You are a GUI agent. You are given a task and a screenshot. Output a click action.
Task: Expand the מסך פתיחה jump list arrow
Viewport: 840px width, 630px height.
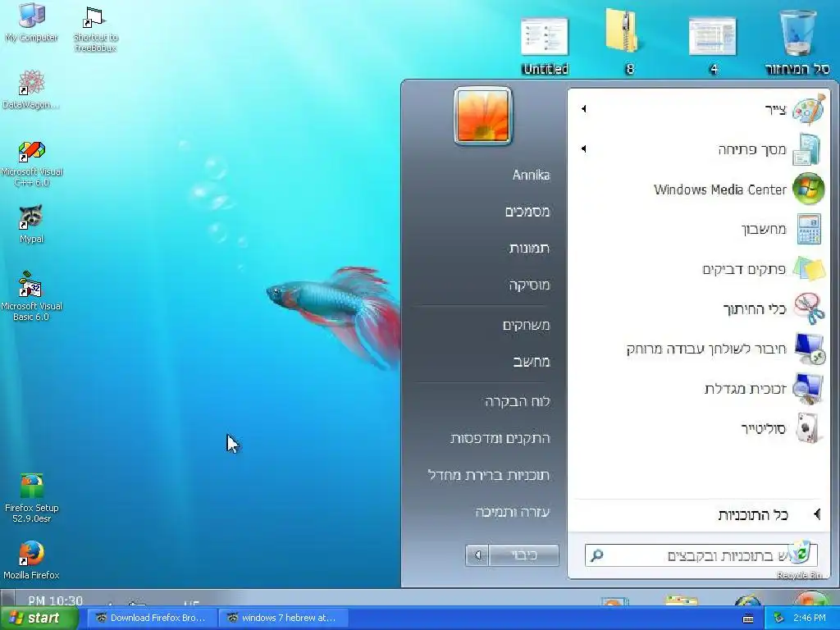click(x=584, y=148)
